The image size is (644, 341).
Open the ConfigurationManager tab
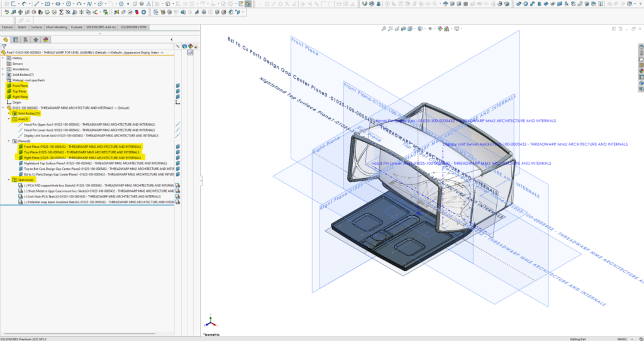coord(25,40)
